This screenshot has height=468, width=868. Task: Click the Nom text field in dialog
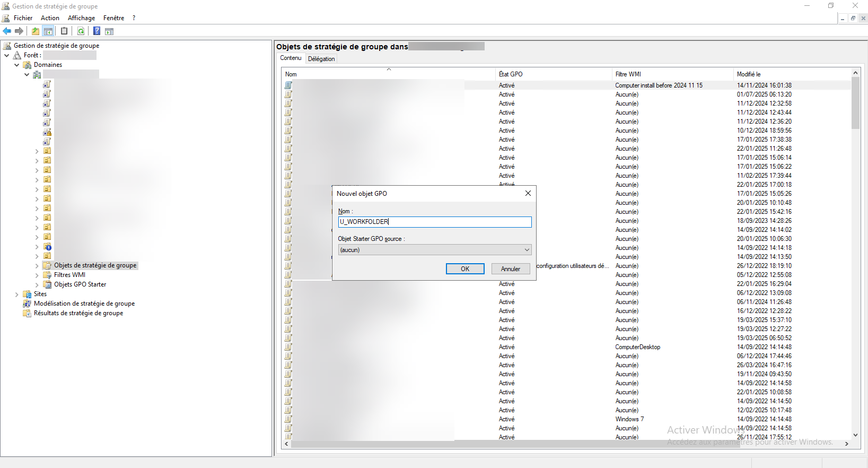(x=434, y=222)
